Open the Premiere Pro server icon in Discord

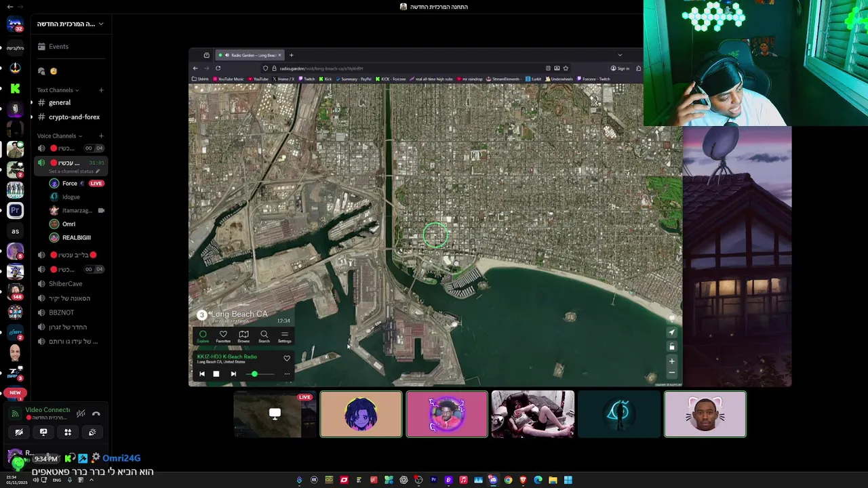[15, 211]
